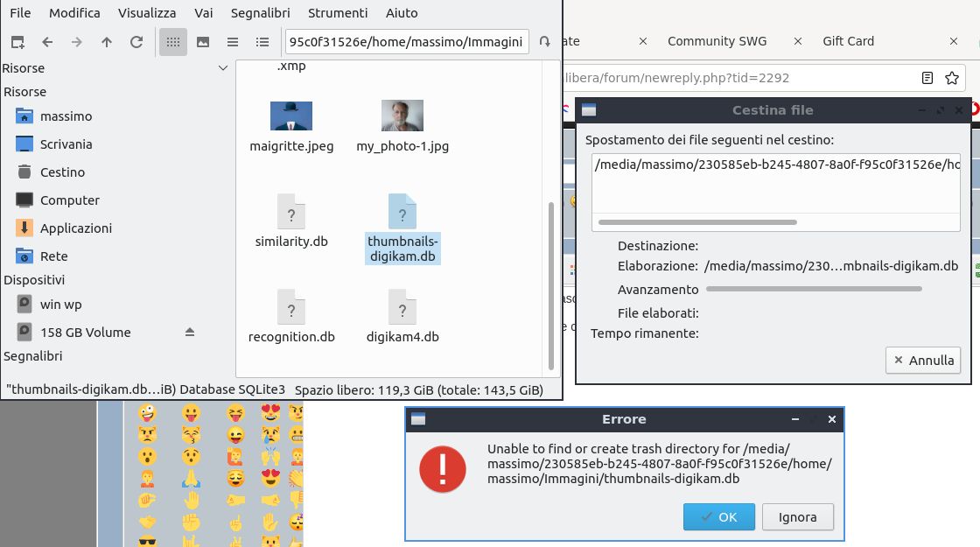Eject the 158 GB Volume
This screenshot has width=980, height=547.
190,332
